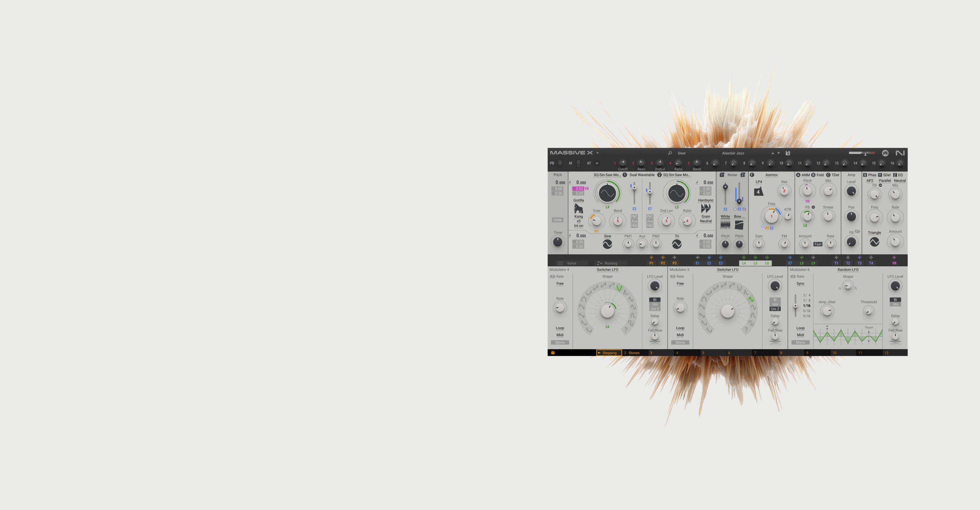The width and height of the screenshot is (980, 510).
Task: Click the Hardsync triple-arrow icon
Action: point(706,208)
